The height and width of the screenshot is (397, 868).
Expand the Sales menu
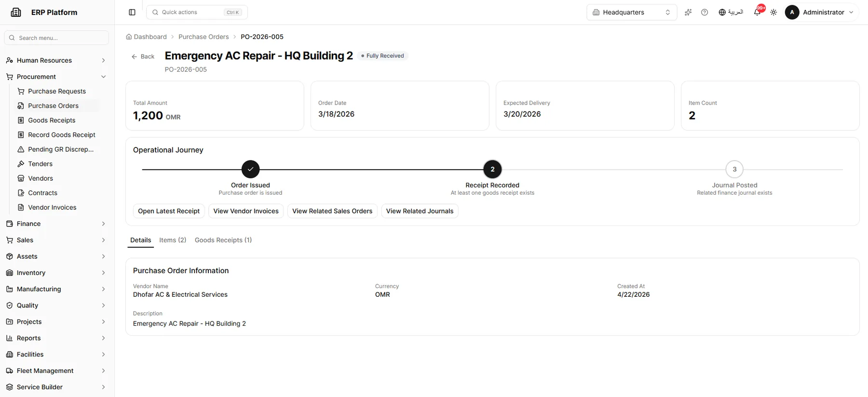(x=56, y=240)
